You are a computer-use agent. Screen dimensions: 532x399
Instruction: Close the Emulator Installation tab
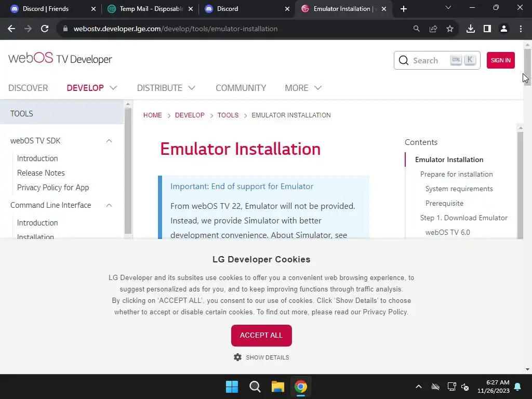(384, 9)
